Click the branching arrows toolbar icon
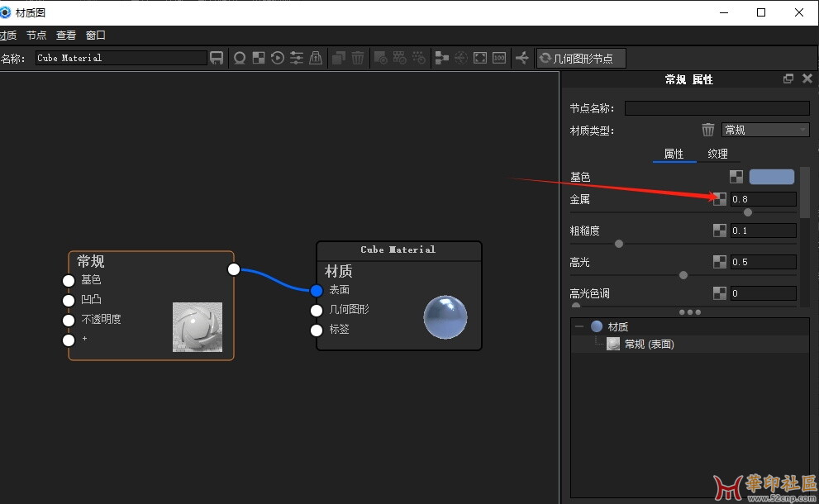The image size is (819, 504). click(x=522, y=58)
